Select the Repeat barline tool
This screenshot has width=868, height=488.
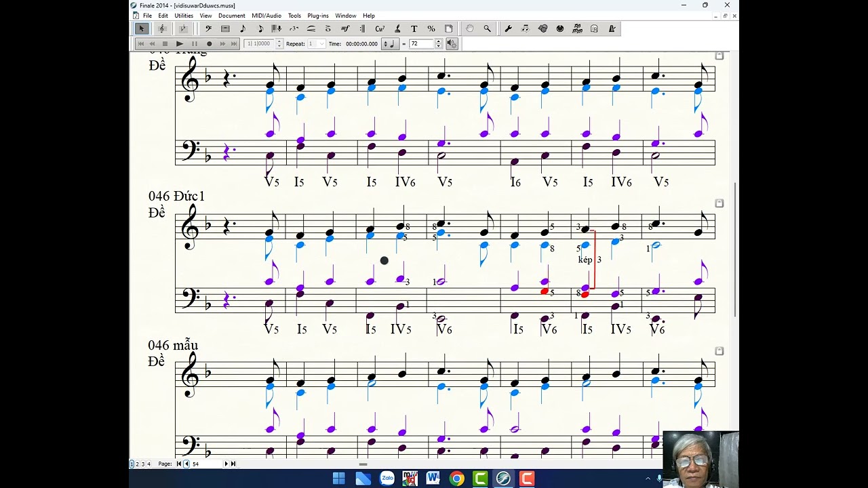tap(362, 28)
